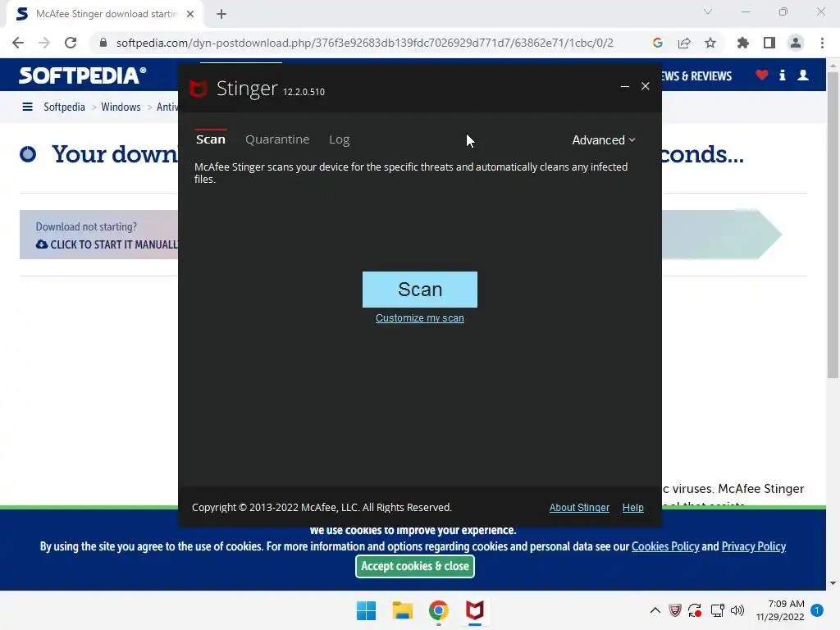Open Windows Start menu
The height and width of the screenshot is (630, 840).
point(367,610)
